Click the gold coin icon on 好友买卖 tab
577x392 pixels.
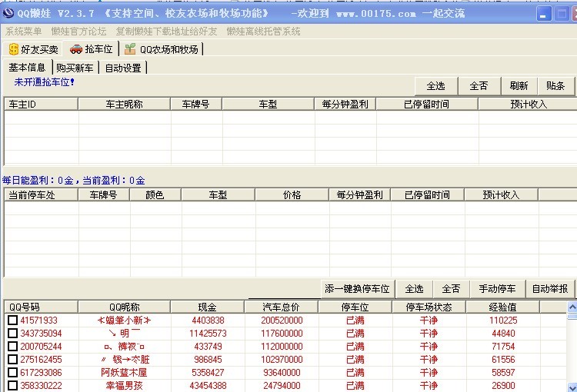click(12, 49)
